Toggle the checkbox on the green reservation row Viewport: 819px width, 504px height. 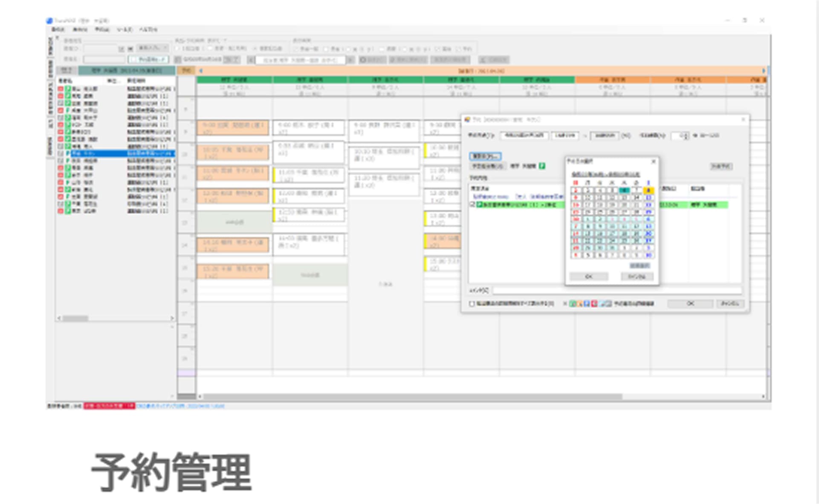pyautogui.click(x=472, y=205)
